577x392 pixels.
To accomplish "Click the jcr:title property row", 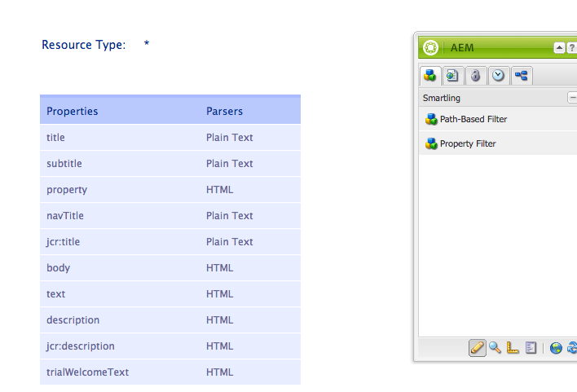I will 64,242.
